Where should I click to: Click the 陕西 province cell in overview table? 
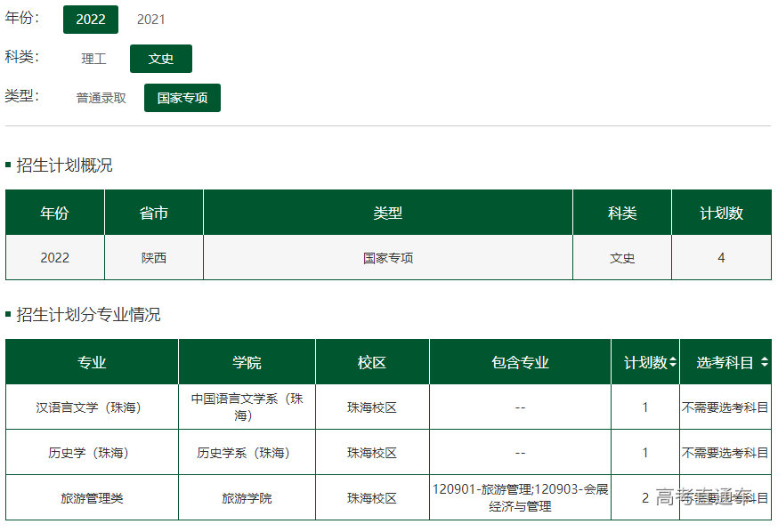153,258
